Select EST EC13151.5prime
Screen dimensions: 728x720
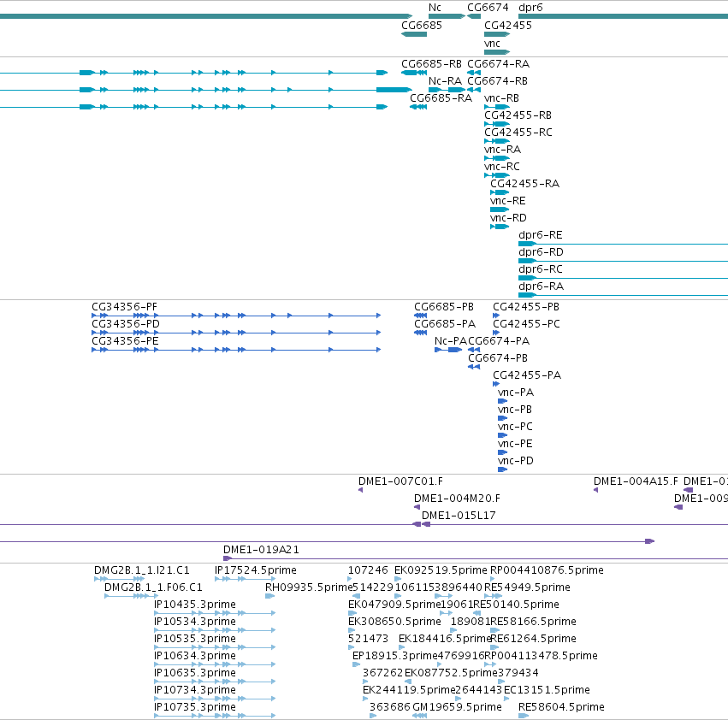point(547,690)
